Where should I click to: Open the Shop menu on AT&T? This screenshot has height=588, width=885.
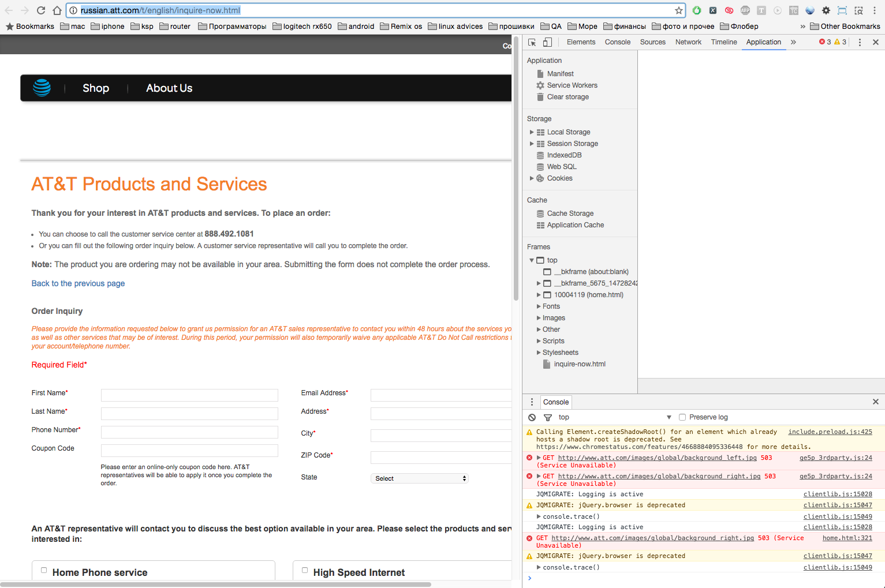[x=96, y=88]
